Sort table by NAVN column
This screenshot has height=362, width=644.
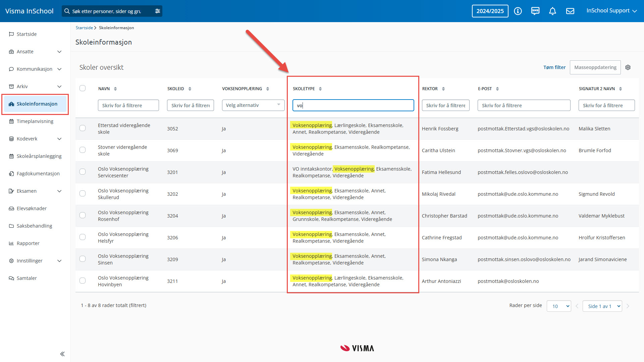(115, 89)
